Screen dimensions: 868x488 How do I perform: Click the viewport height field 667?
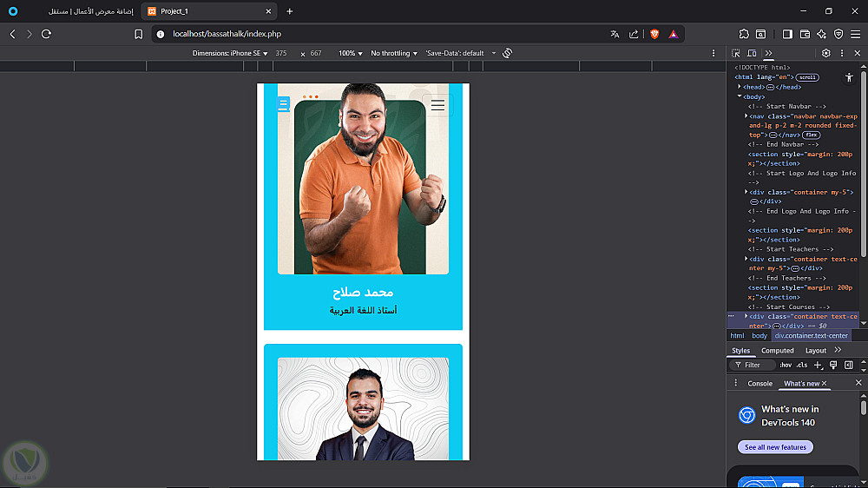pyautogui.click(x=316, y=53)
